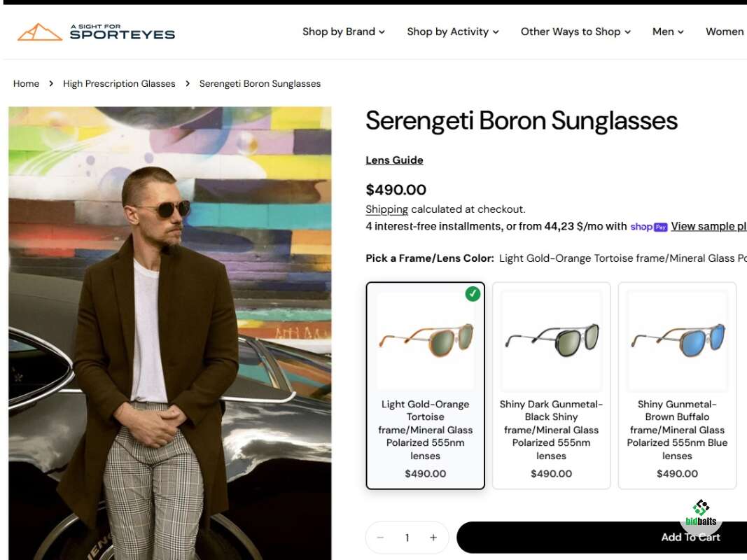Image resolution: width=747 pixels, height=560 pixels.
Task: Open the Lens Guide link
Action: pyautogui.click(x=394, y=160)
